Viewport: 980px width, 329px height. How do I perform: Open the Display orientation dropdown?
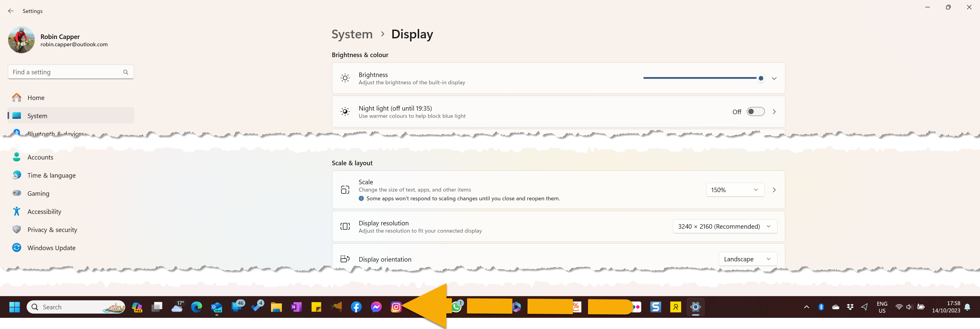click(747, 259)
